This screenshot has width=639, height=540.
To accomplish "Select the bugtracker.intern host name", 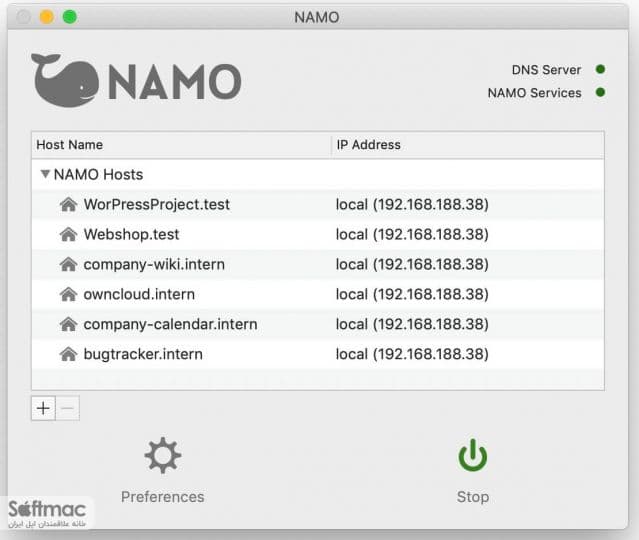I will pyautogui.click(x=143, y=354).
